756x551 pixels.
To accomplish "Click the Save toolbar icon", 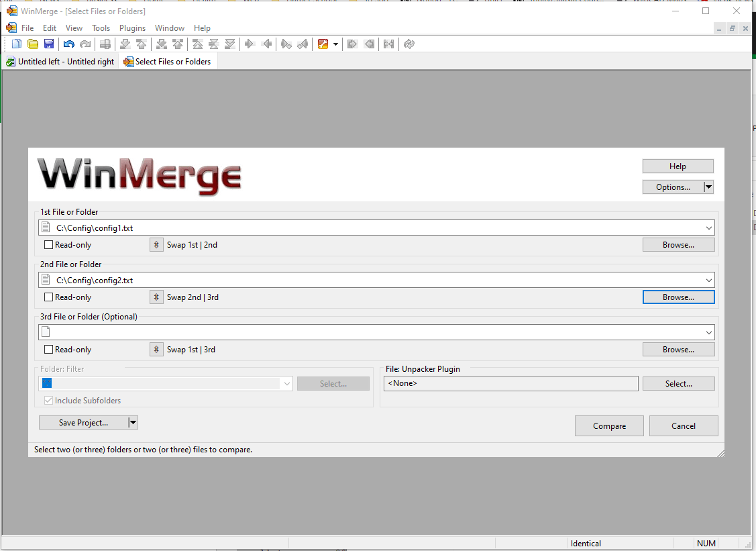I will click(49, 44).
